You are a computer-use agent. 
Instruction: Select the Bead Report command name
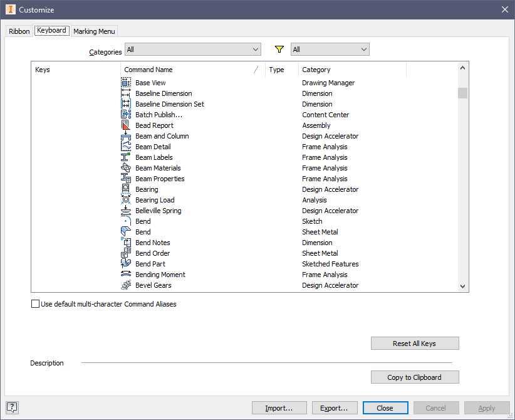pos(154,125)
